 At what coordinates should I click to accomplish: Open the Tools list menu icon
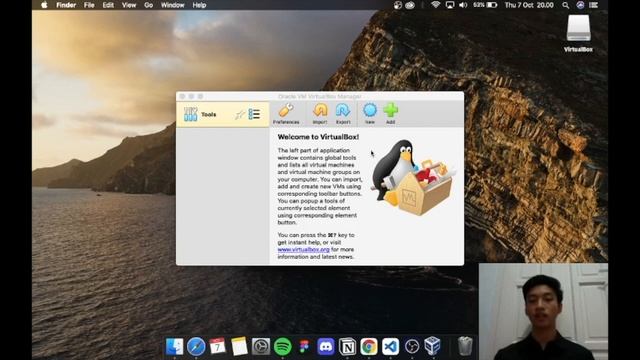pyautogui.click(x=254, y=114)
